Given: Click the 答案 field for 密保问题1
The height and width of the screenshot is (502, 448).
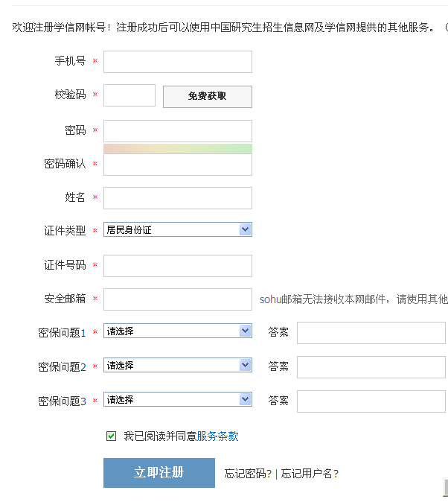Looking at the screenshot, I should (371, 333).
